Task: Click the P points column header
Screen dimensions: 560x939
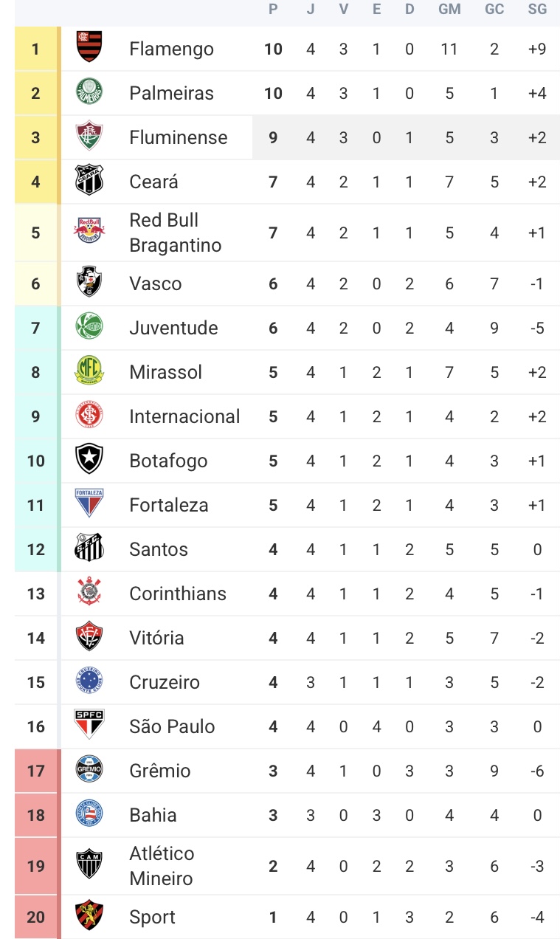Action: pyautogui.click(x=273, y=10)
